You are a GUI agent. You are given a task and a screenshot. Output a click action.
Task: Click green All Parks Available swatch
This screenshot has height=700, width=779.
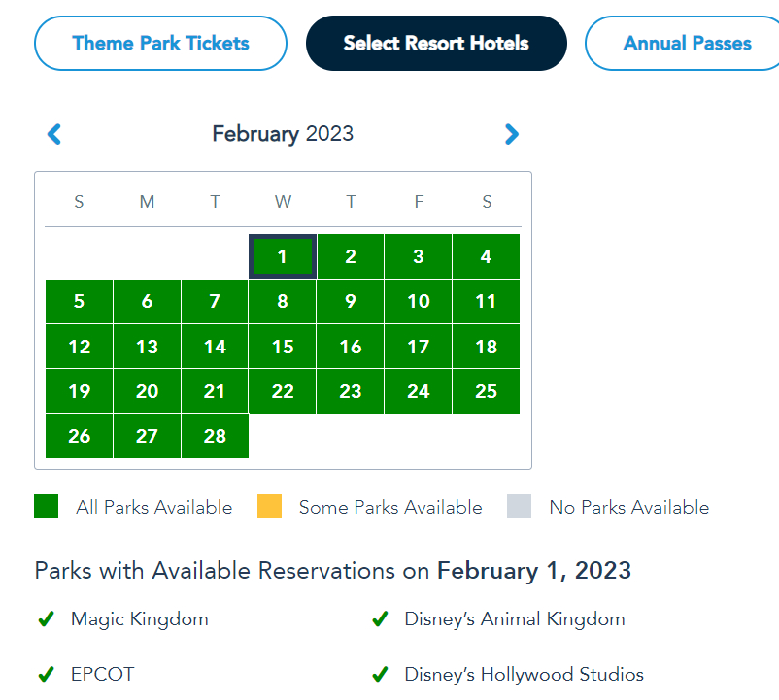click(47, 507)
